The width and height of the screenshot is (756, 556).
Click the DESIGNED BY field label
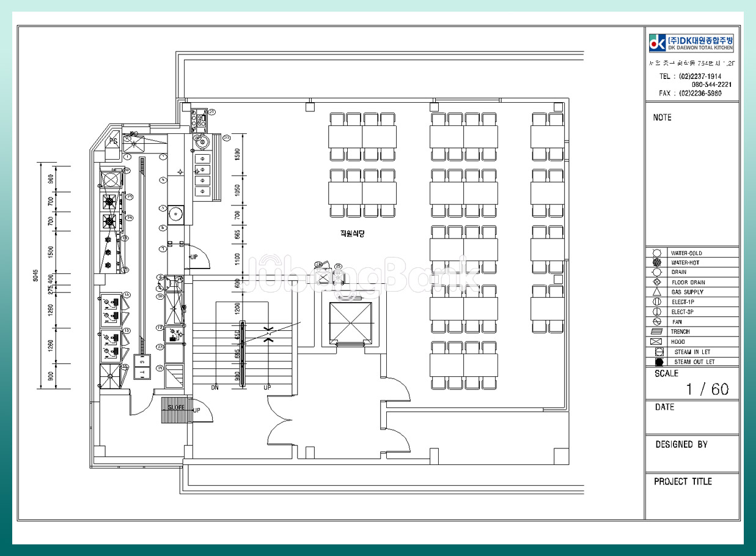pyautogui.click(x=681, y=445)
